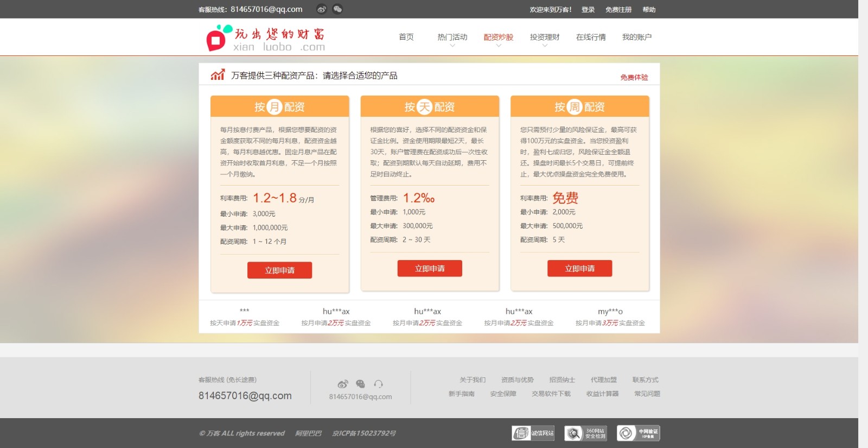This screenshot has height=448, width=868.
Task: Expand the 配资炒股 navigation dropdown
Action: (499, 37)
